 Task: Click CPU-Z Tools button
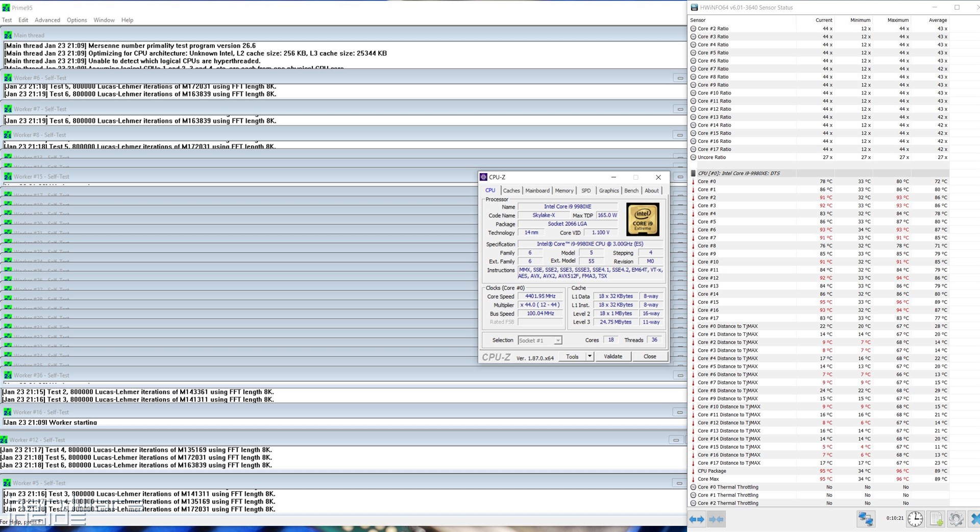click(x=572, y=356)
